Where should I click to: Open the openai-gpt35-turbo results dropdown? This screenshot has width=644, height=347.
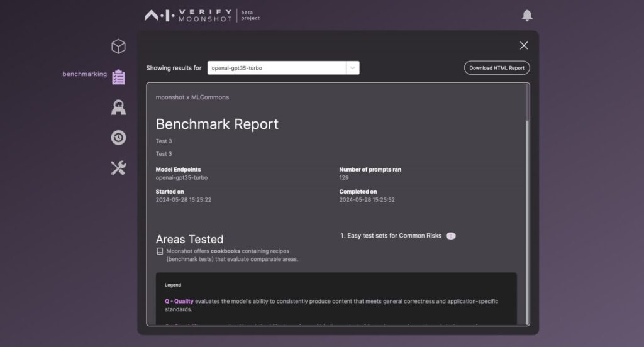277,68
